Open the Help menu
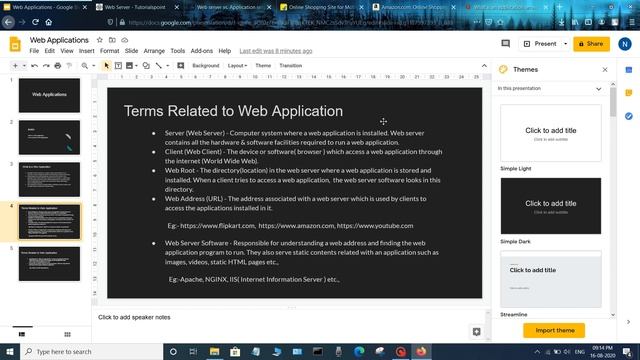The image size is (640, 360). (224, 51)
